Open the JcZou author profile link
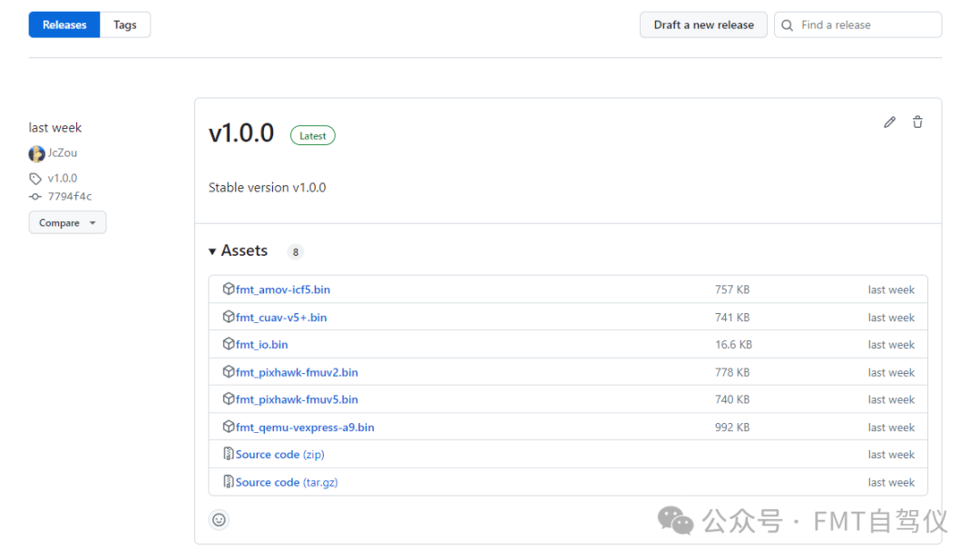Screen dimensions: 980x560 tap(63, 153)
